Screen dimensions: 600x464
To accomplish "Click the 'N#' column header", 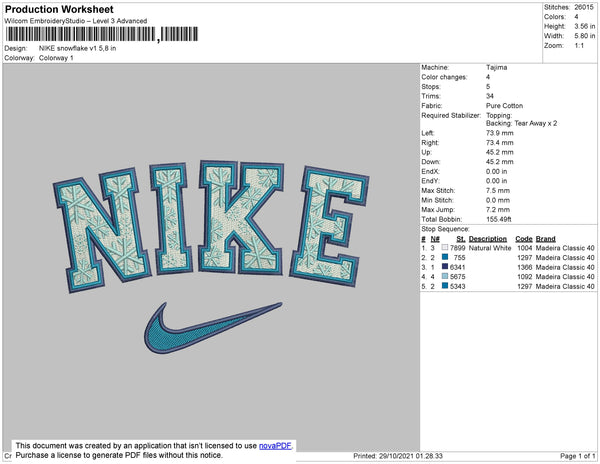I will pyautogui.click(x=435, y=239).
